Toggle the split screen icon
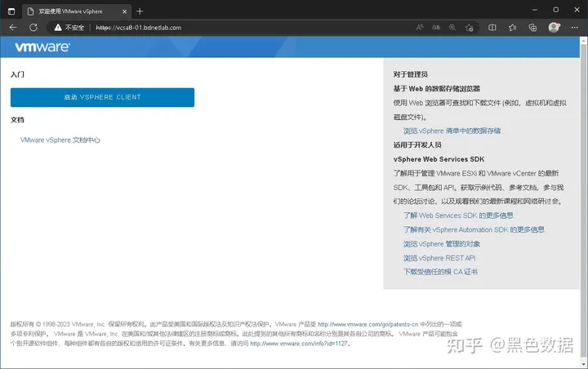The height and width of the screenshot is (369, 588). point(492,28)
